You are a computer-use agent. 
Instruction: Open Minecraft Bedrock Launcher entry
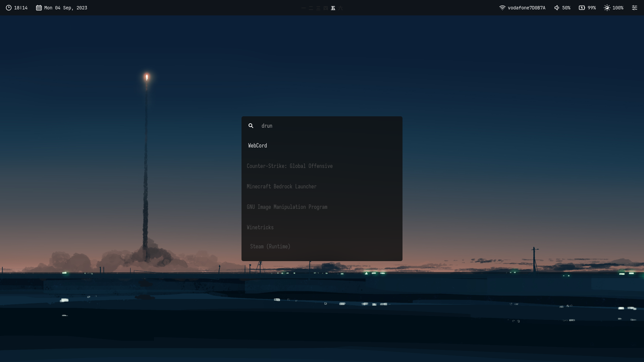pyautogui.click(x=281, y=186)
